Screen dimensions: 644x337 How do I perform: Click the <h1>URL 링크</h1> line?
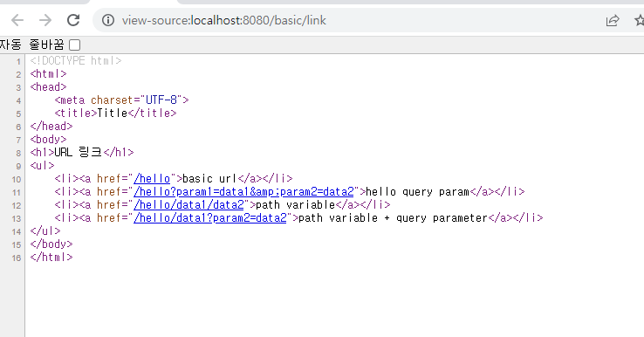tap(82, 153)
